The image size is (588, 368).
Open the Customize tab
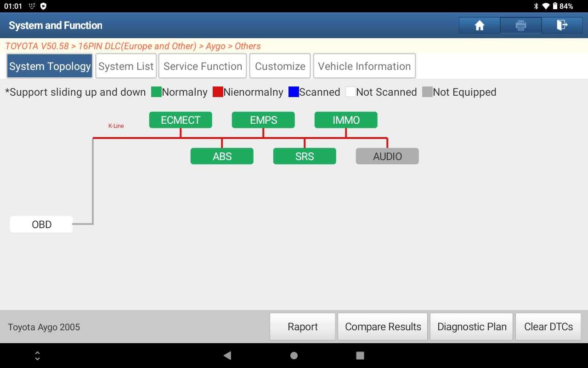point(280,66)
